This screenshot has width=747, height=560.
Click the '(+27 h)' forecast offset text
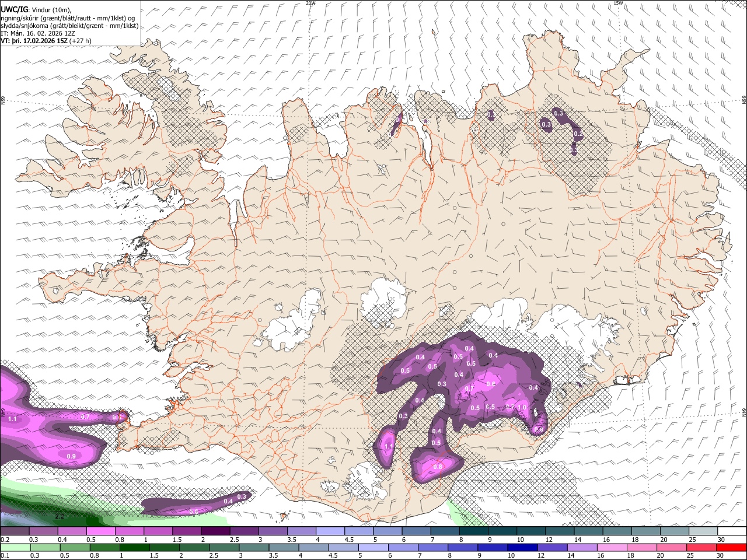point(81,41)
